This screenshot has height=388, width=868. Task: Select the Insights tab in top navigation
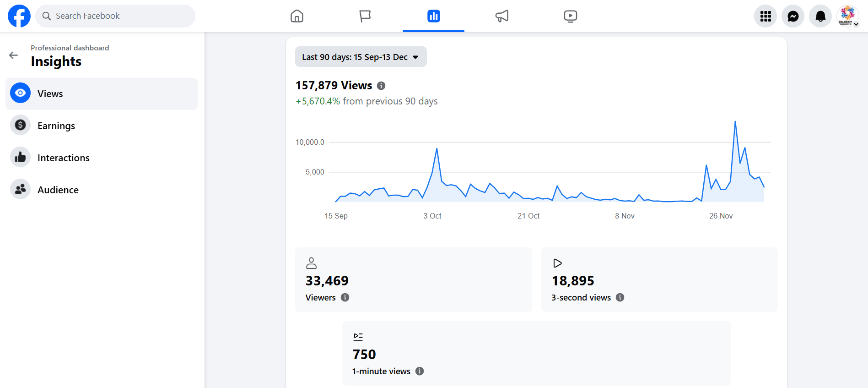[433, 16]
